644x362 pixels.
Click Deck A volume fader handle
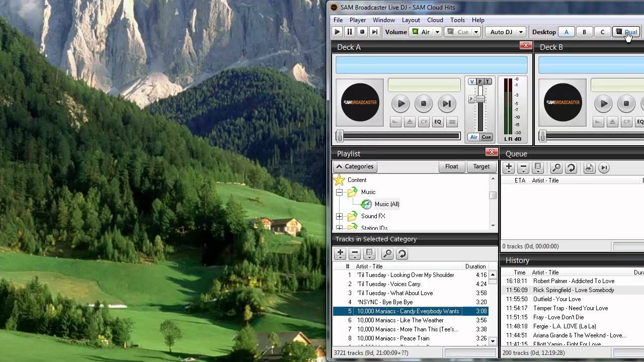tap(480, 99)
